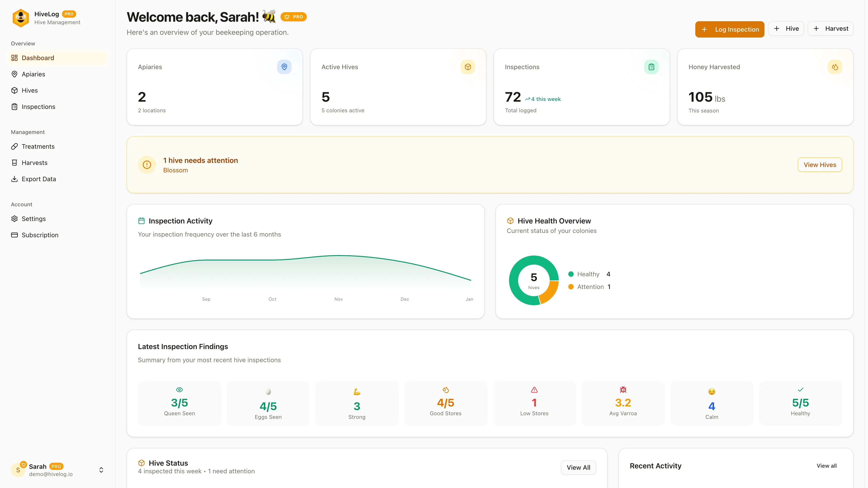Click the HiveLog bee logo
This screenshot has width=868, height=488.
pos(21,18)
